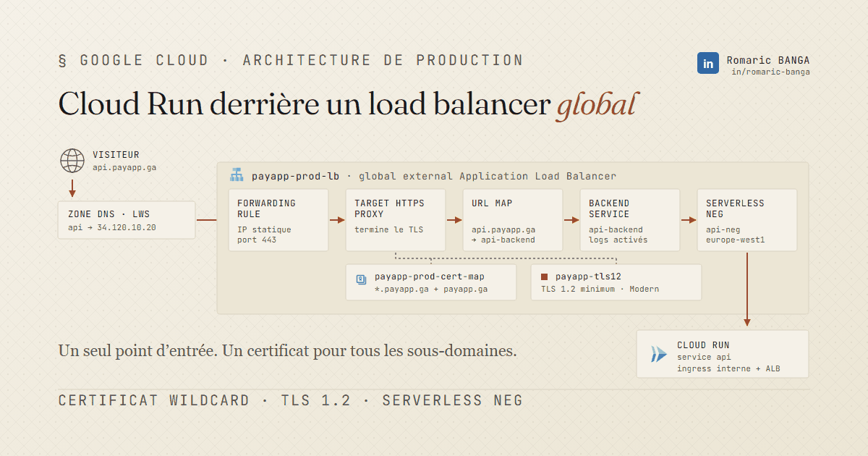This screenshot has height=456, width=868.
Task: Click the VISITEUR label
Action: coord(116,155)
